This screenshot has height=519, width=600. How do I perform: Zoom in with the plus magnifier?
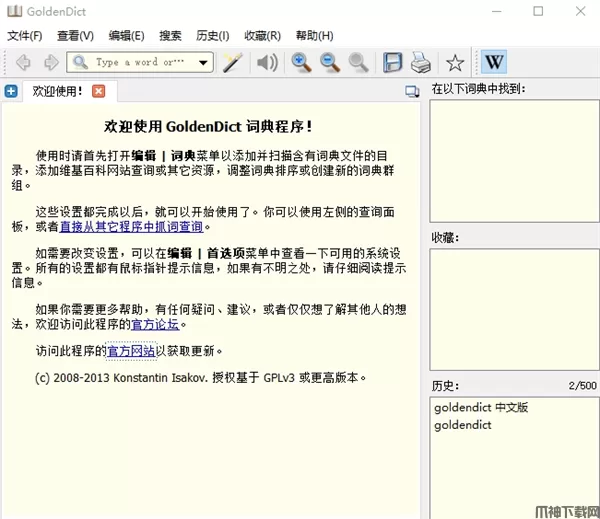[x=301, y=63]
